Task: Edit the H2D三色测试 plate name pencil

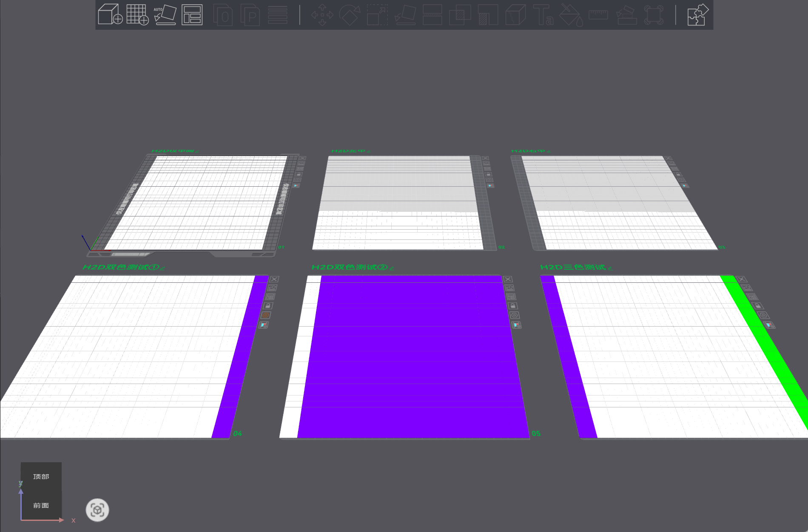Action: [610, 268]
